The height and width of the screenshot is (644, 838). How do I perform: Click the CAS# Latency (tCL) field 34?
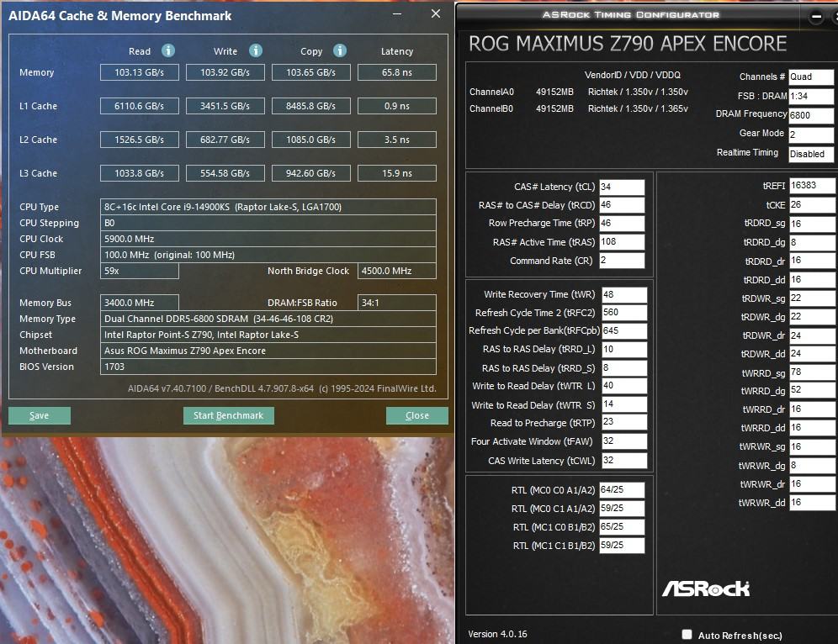(x=622, y=187)
